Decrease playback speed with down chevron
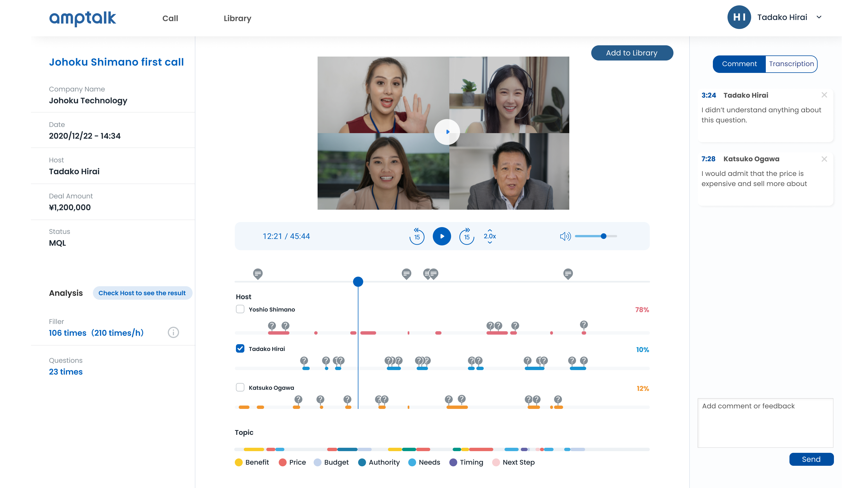 click(x=490, y=243)
